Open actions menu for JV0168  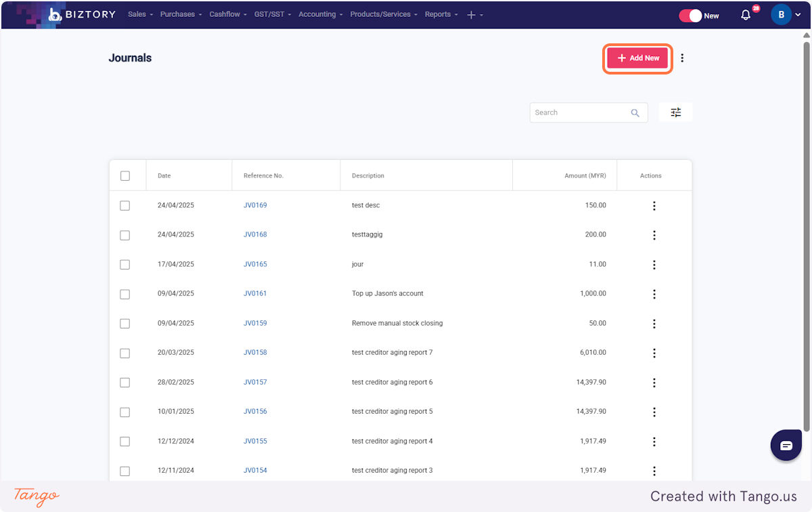(654, 235)
